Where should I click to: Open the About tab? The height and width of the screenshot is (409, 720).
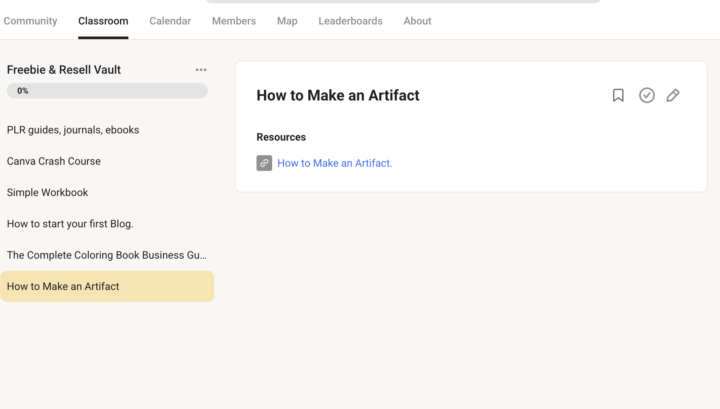click(417, 21)
